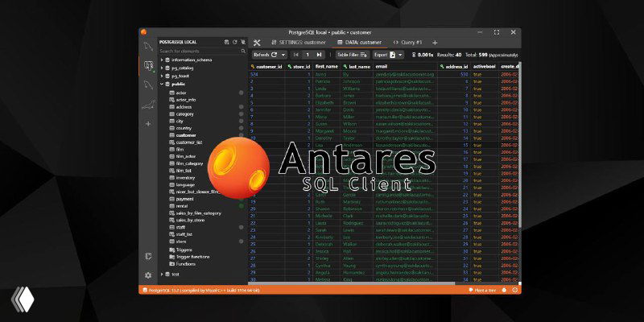Screen dimensions: 644x322
Task: Expand the pg_catalog schema
Action: (x=162, y=68)
